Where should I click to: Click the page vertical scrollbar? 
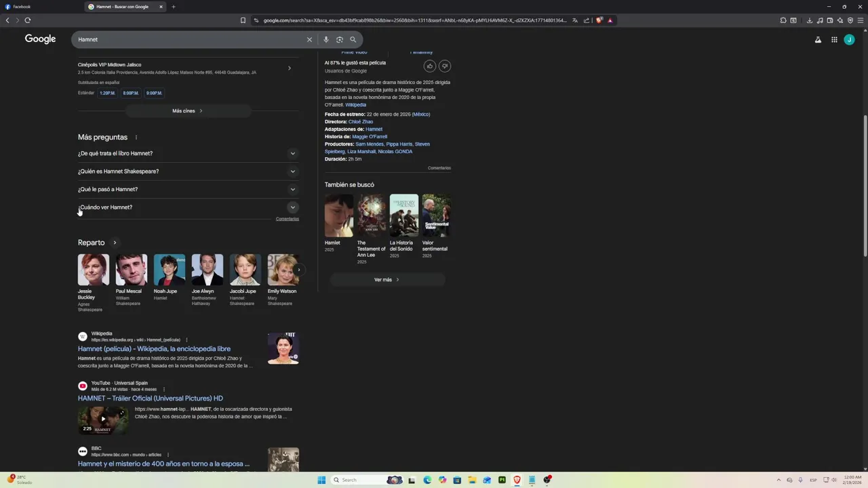tap(865, 186)
